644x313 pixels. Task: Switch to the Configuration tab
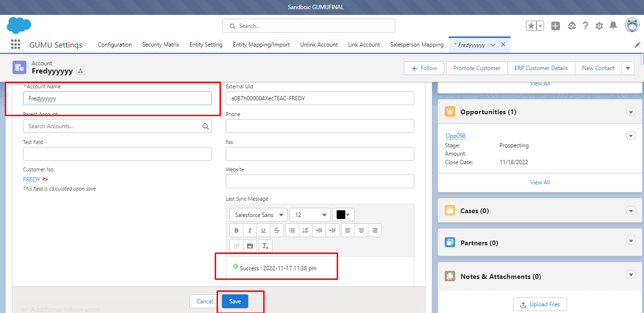coord(115,45)
